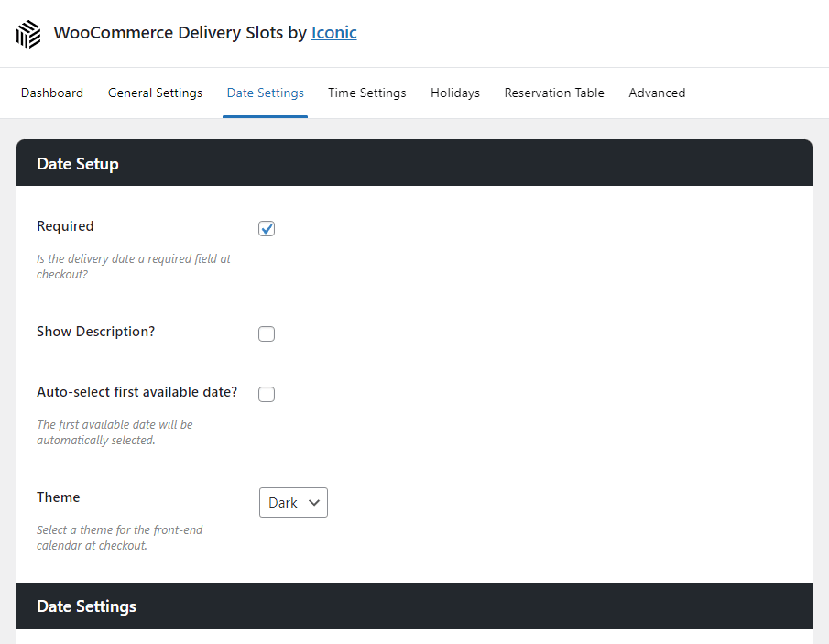Click the 'Show Description?' label
Screen dimensions: 829x644
(x=95, y=332)
